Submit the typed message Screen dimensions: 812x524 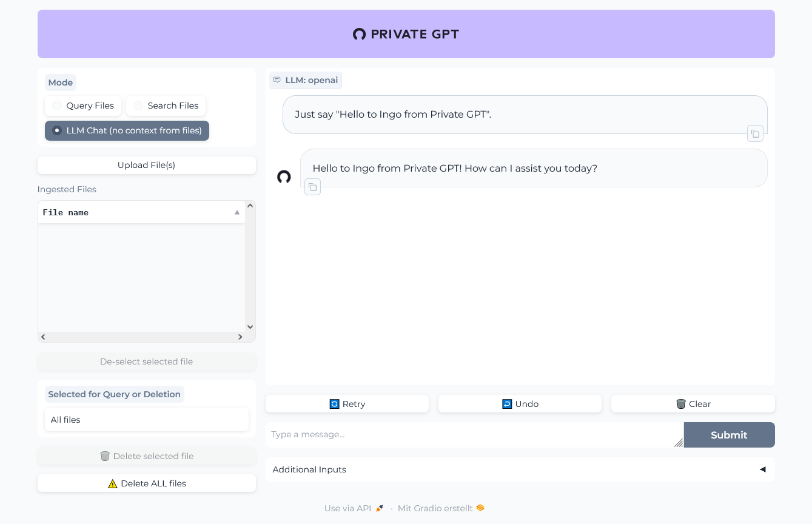coord(729,435)
